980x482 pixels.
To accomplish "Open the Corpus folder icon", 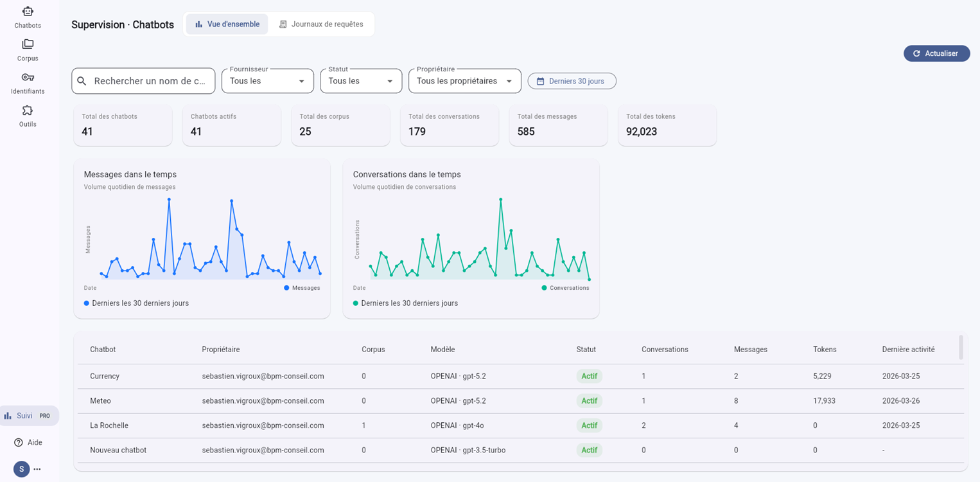I will point(28,44).
